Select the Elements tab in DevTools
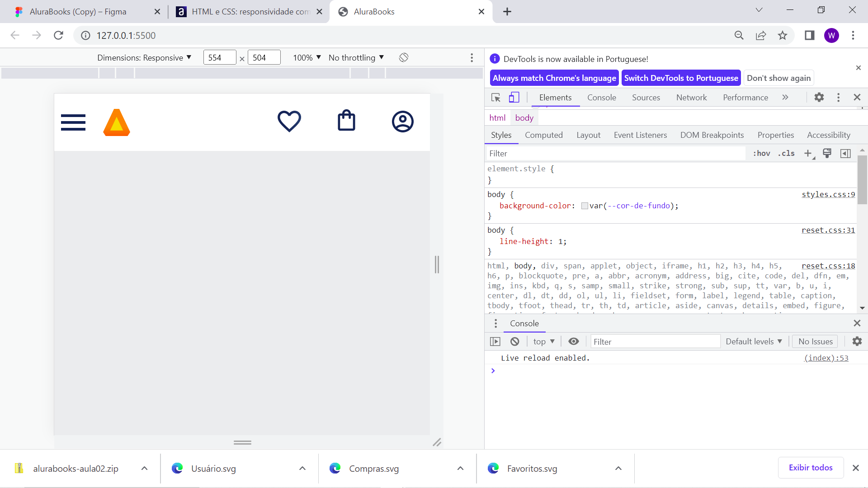Screen dimensions: 868x488 tap(554, 97)
